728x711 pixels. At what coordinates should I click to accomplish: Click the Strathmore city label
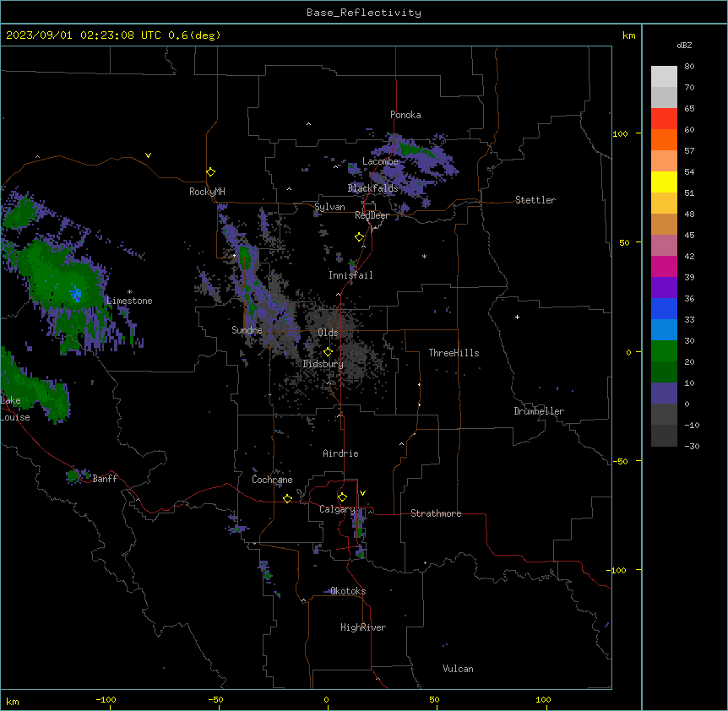(x=436, y=513)
